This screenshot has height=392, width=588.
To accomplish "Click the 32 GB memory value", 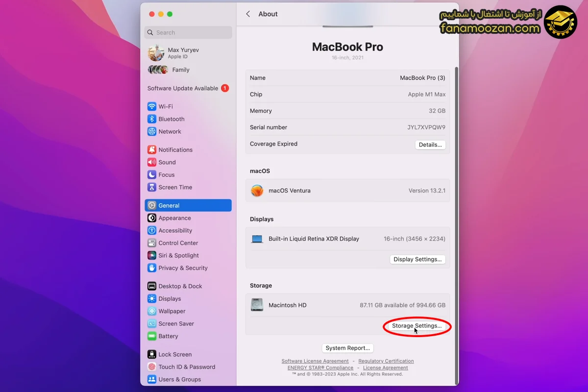I will pos(437,111).
